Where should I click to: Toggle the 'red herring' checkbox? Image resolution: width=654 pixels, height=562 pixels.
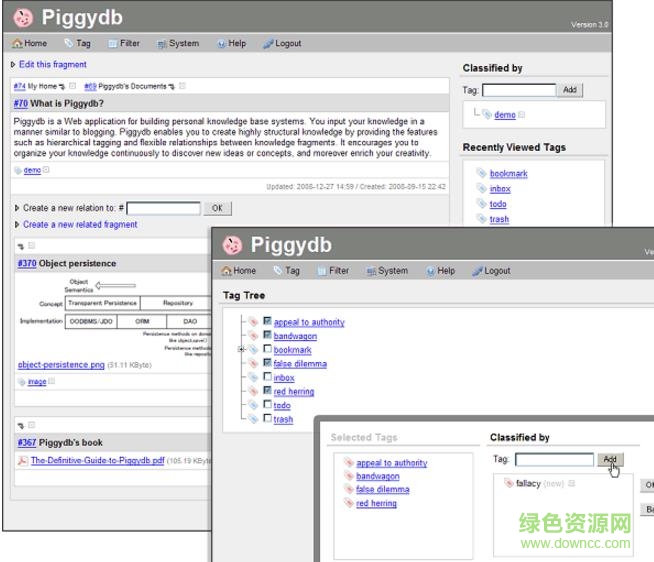pyautogui.click(x=267, y=390)
